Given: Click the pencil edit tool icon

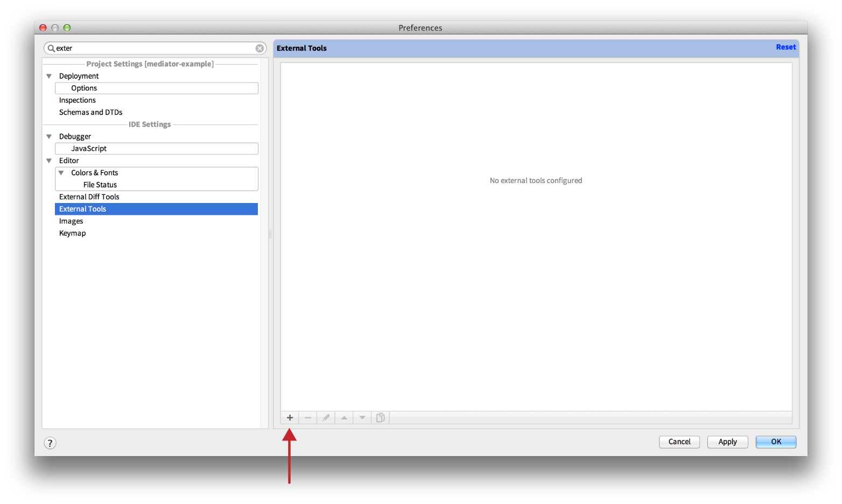Looking at the screenshot, I should [x=326, y=418].
